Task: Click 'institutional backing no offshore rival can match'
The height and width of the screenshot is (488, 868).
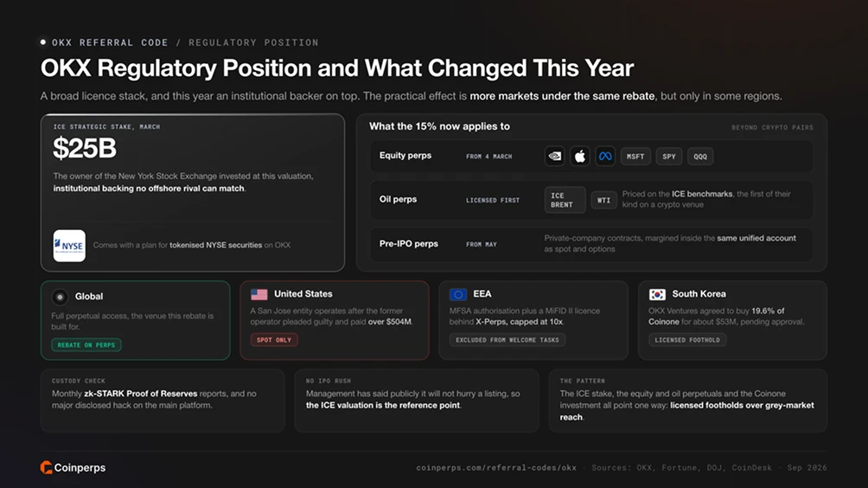Action: tap(149, 189)
